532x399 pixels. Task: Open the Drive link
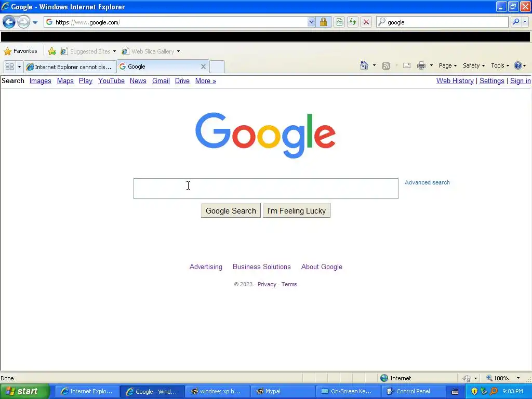pos(182,81)
